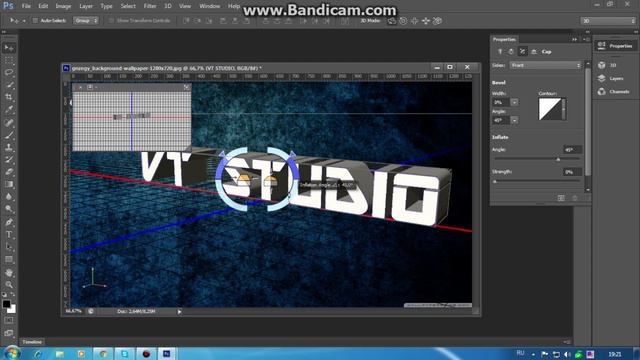Swap foreground and background colors
Image resolution: width=640 pixels, height=360 pixels.
pos(13,295)
